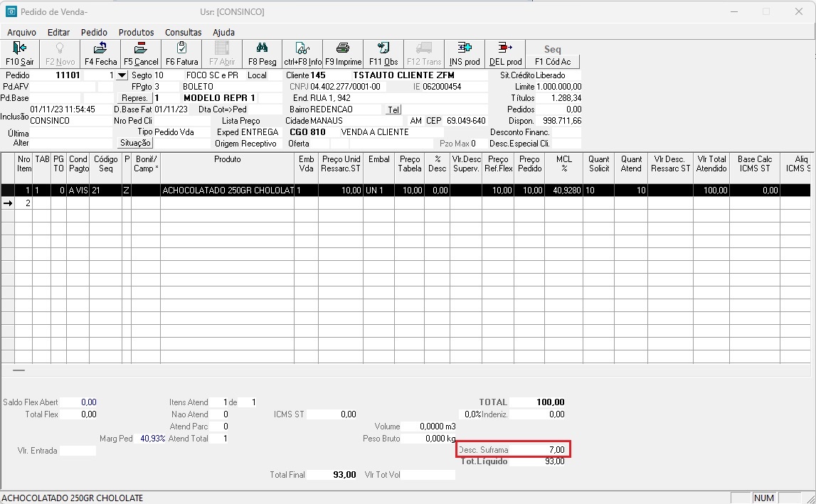Click the Limite value 1.000.000,00
This screenshot has height=504, width=816.
[x=559, y=87]
